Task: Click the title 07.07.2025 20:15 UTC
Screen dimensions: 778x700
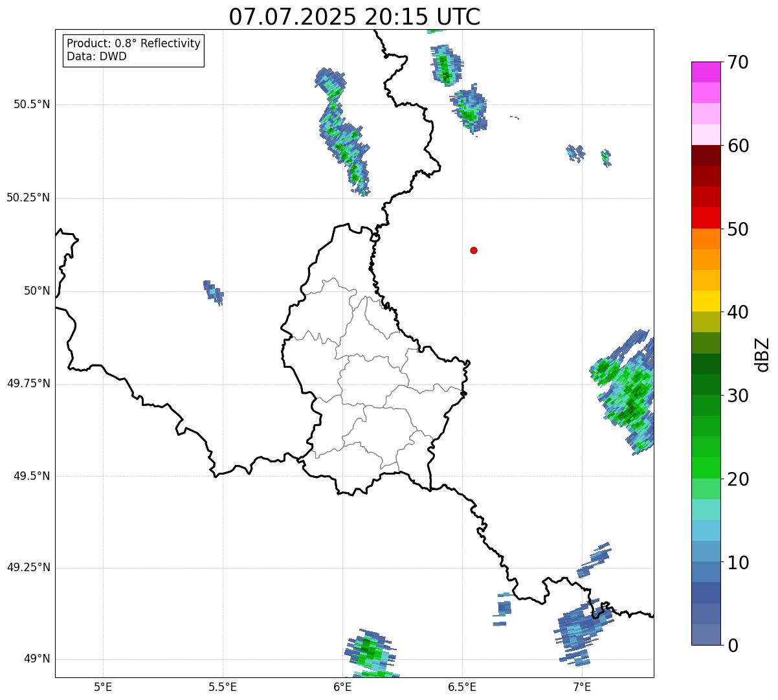Action: click(x=355, y=17)
